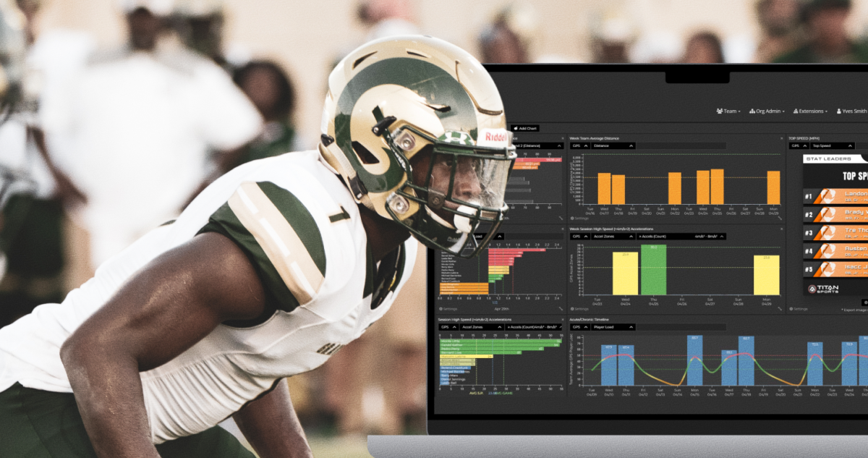Screen dimensions: 868x458
Task: Open Settings gear on Session High Speed Accelerations chart
Action: 439,402
